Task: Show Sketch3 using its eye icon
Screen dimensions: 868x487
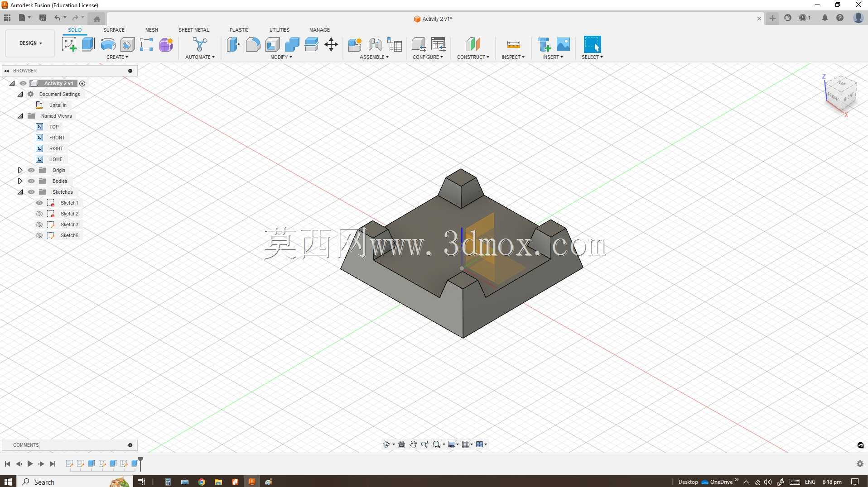Action: point(39,224)
